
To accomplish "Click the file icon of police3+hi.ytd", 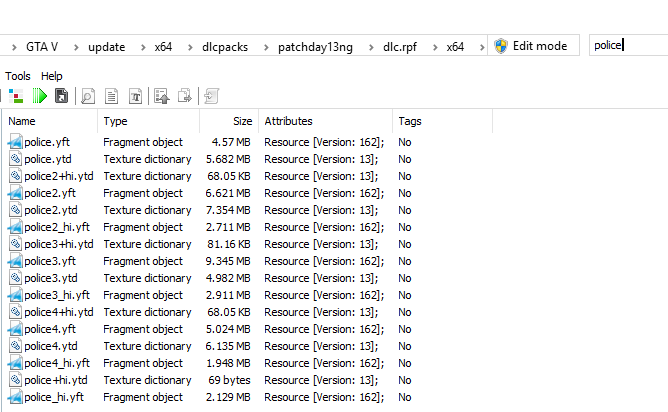I will point(15,244).
